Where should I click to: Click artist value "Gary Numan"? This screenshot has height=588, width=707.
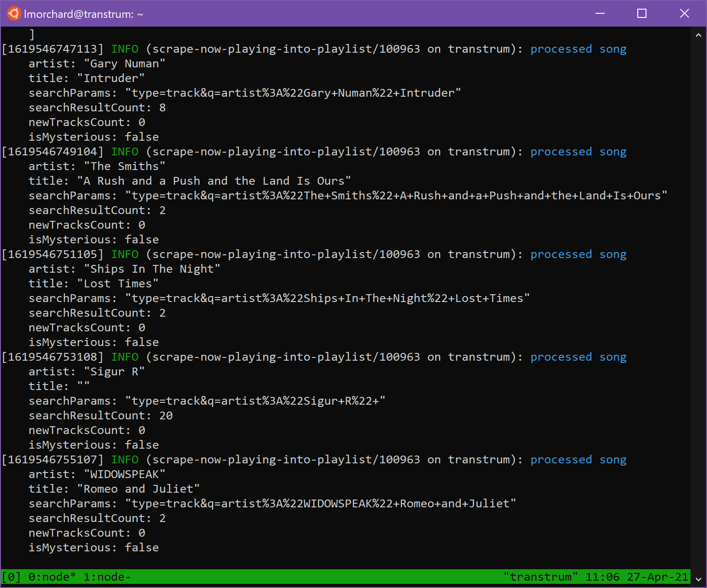pos(125,64)
